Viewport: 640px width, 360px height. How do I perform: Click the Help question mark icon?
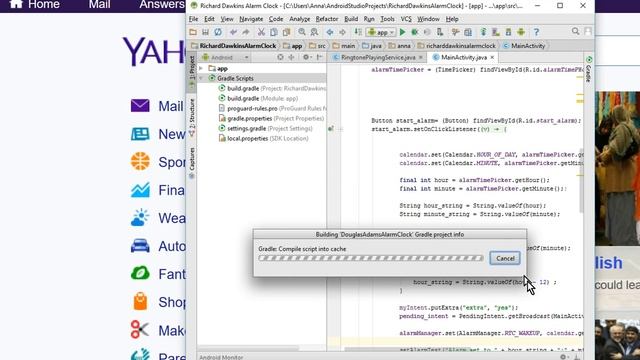[x=536, y=32]
